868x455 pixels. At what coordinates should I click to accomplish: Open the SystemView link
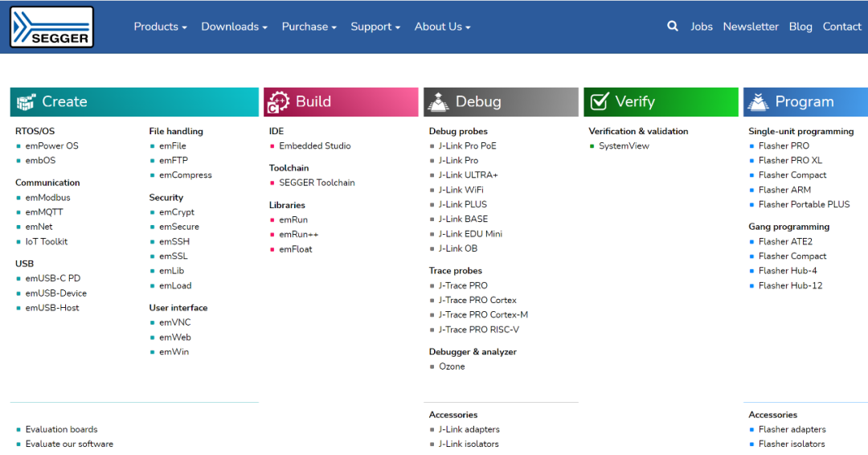pyautogui.click(x=624, y=146)
